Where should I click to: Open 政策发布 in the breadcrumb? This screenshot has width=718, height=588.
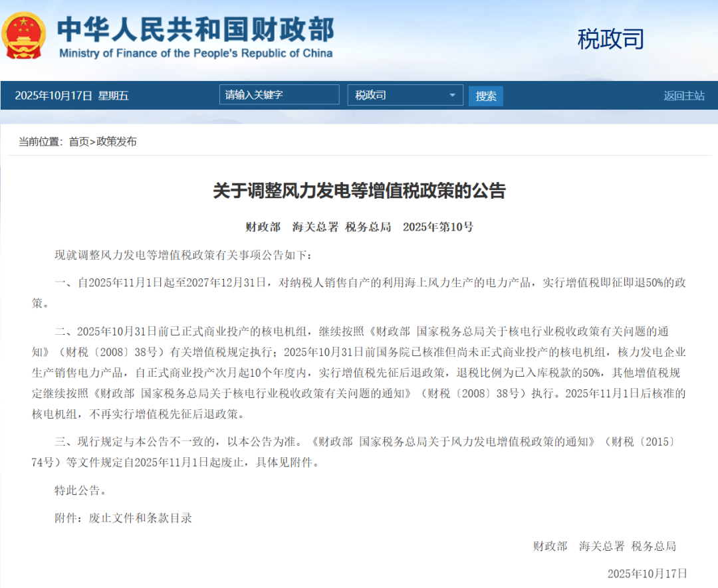point(116,142)
